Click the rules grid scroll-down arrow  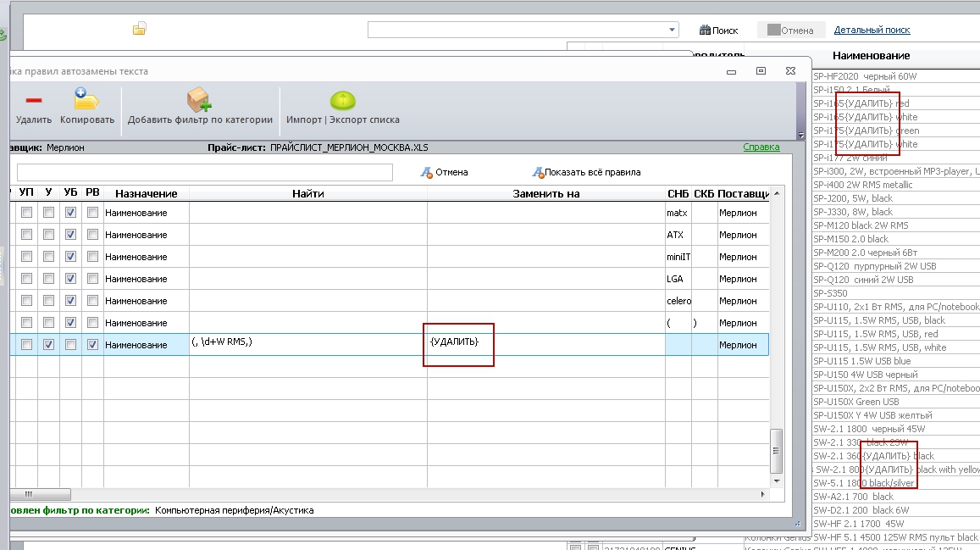pyautogui.click(x=776, y=481)
